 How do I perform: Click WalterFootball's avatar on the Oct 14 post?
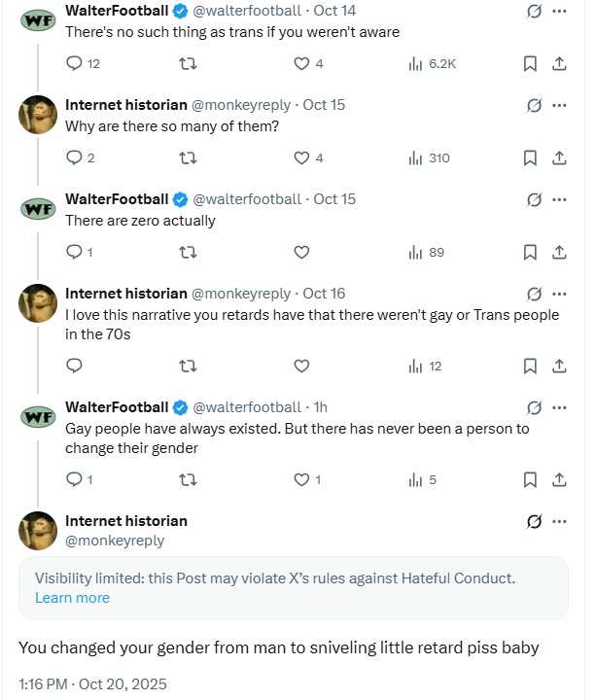[x=38, y=20]
